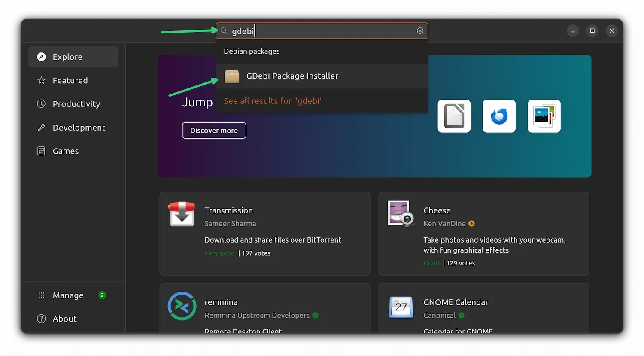Screen dimensions: 644x356
Task: Click inside the search input field
Action: click(x=322, y=31)
